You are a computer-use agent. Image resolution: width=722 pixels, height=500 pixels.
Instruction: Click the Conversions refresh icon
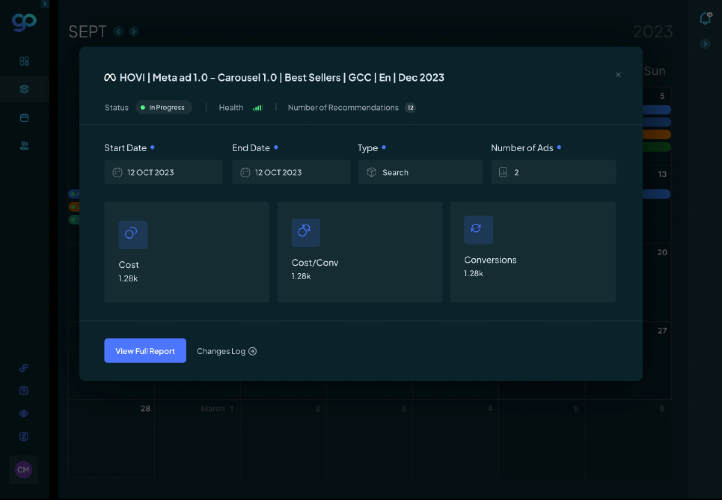coord(478,229)
